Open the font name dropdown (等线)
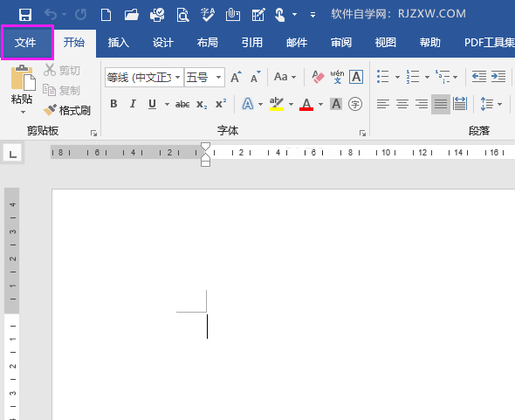515x420 pixels. [x=177, y=78]
